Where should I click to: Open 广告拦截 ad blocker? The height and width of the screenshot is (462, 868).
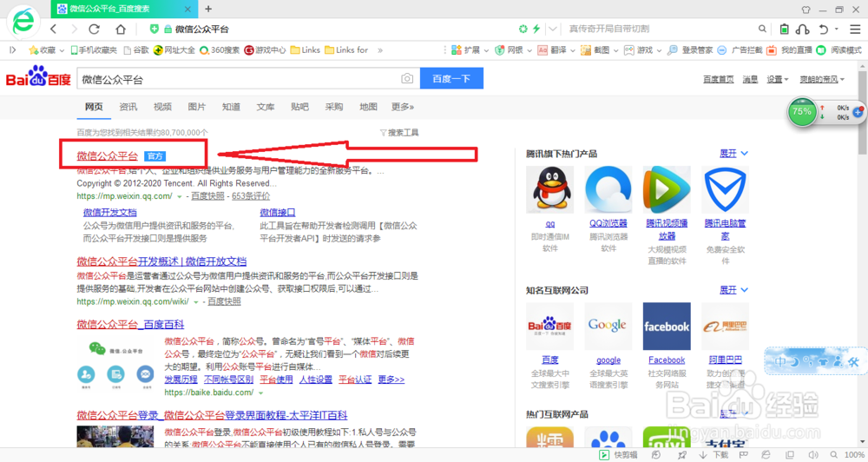tap(740, 49)
